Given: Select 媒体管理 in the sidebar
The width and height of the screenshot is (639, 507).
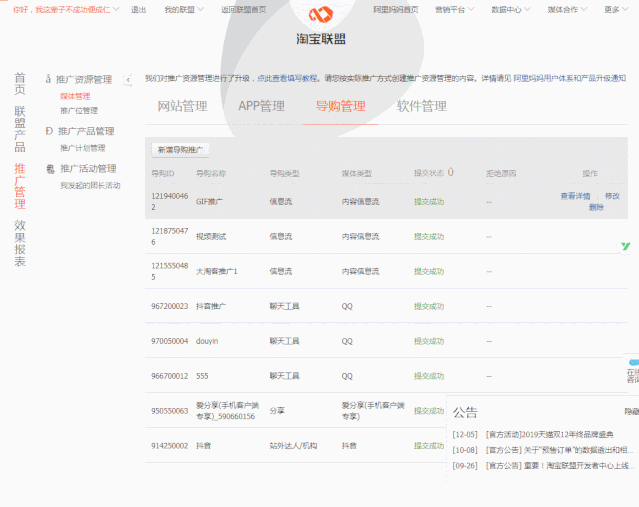Looking at the screenshot, I should (75, 96).
